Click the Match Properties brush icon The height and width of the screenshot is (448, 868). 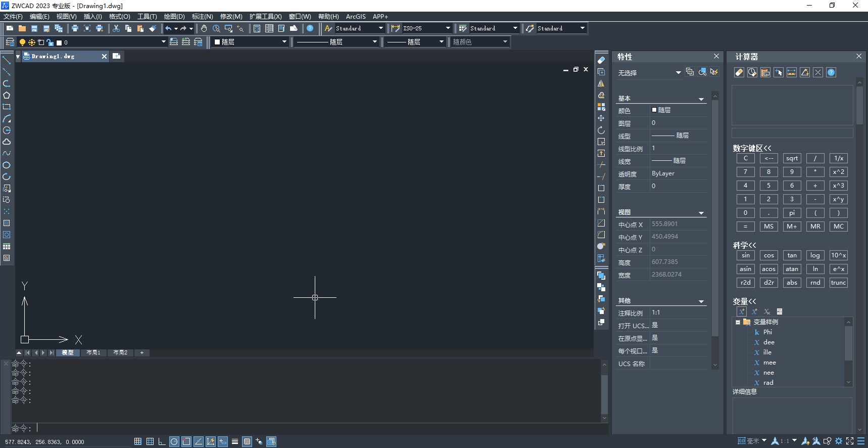click(x=153, y=28)
